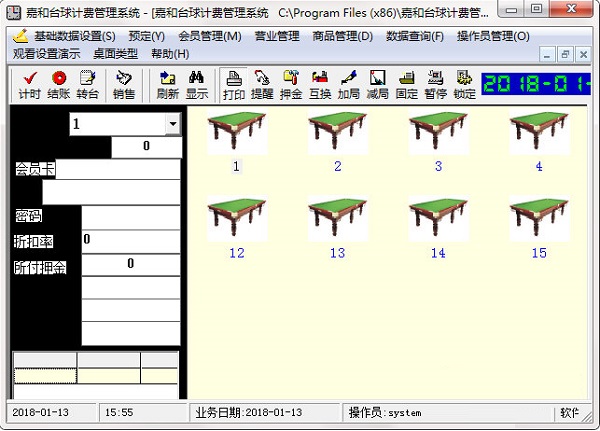
Task: Open the 观看设置演示 menu
Action: point(46,54)
